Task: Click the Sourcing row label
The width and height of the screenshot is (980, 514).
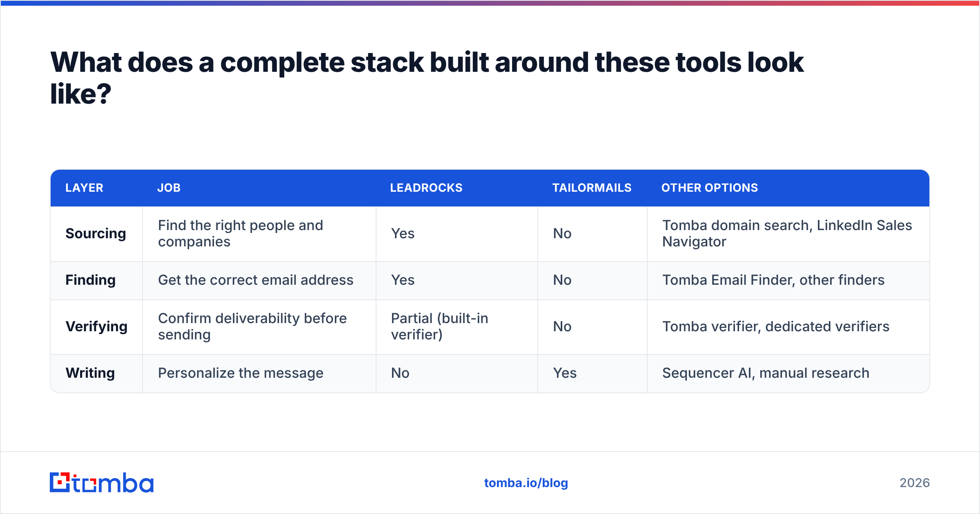Action: (96, 233)
